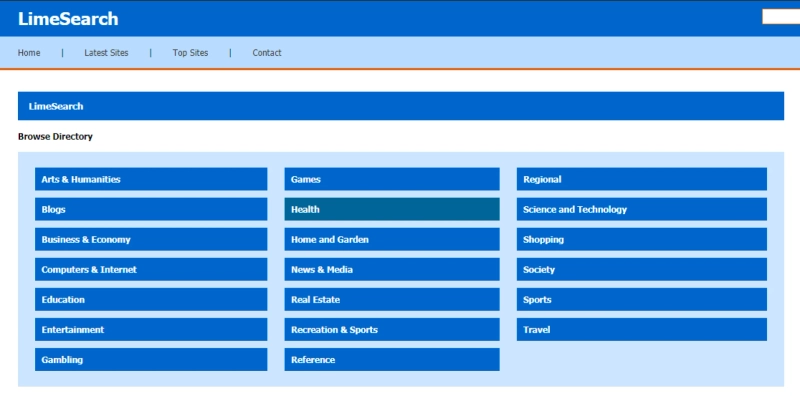Select Business & Economy category
800x396 pixels.
pyautogui.click(x=151, y=239)
